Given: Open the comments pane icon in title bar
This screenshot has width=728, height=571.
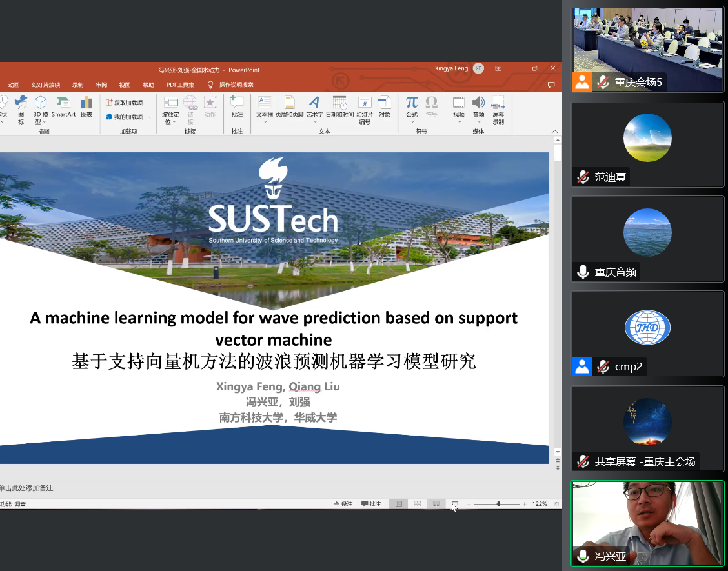Looking at the screenshot, I should coord(551,85).
